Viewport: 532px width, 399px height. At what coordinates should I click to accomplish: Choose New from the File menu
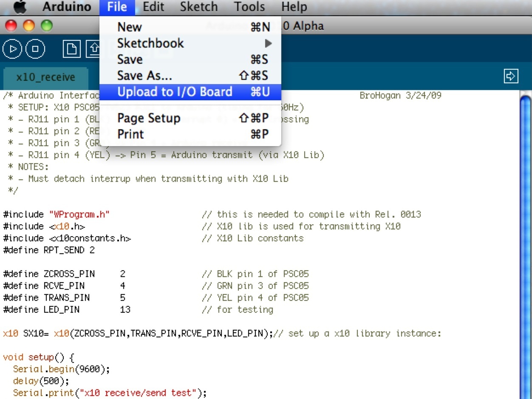(x=190, y=27)
